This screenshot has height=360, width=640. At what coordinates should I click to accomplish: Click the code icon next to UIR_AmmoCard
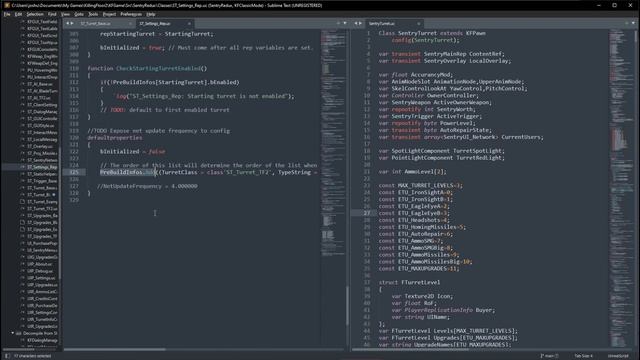point(23,292)
